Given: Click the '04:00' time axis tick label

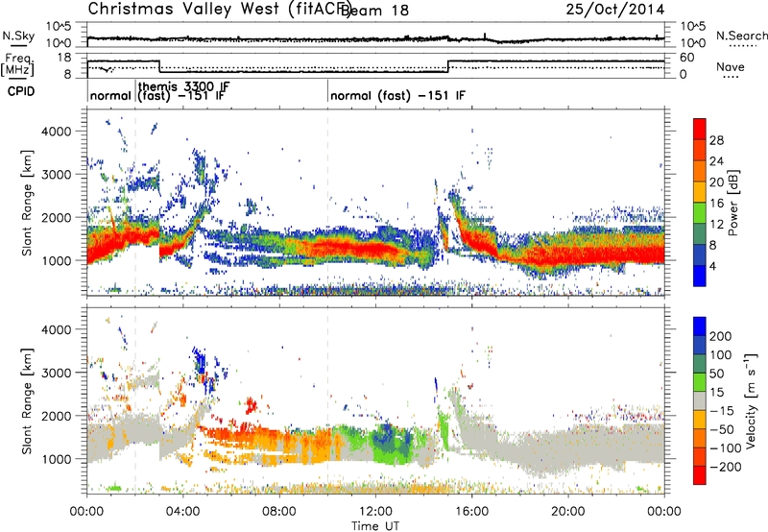Looking at the screenshot, I should [183, 512].
